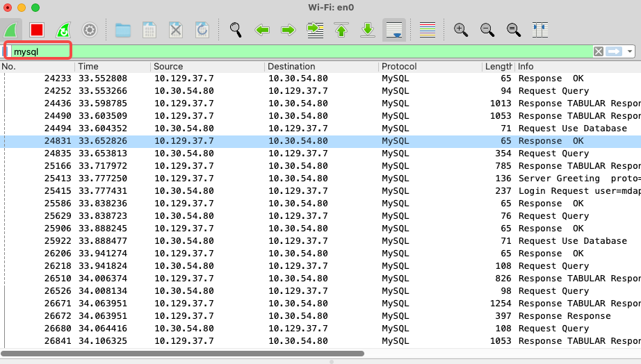641x364 pixels.
Task: Select packet 24233 Response OK
Action: pyautogui.click(x=320, y=78)
